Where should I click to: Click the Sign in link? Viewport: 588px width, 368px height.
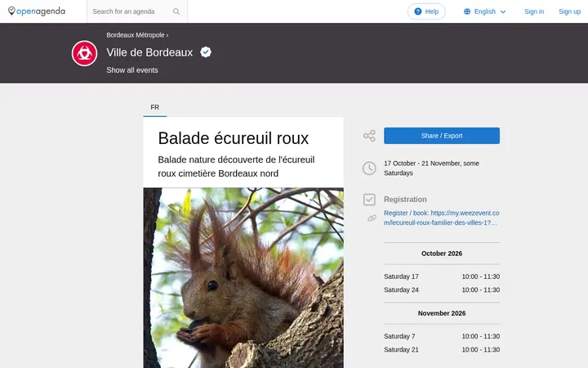(534, 11)
